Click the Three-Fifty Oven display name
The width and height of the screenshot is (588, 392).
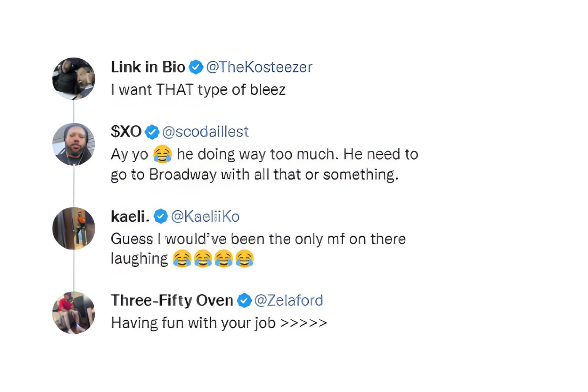[x=172, y=300]
